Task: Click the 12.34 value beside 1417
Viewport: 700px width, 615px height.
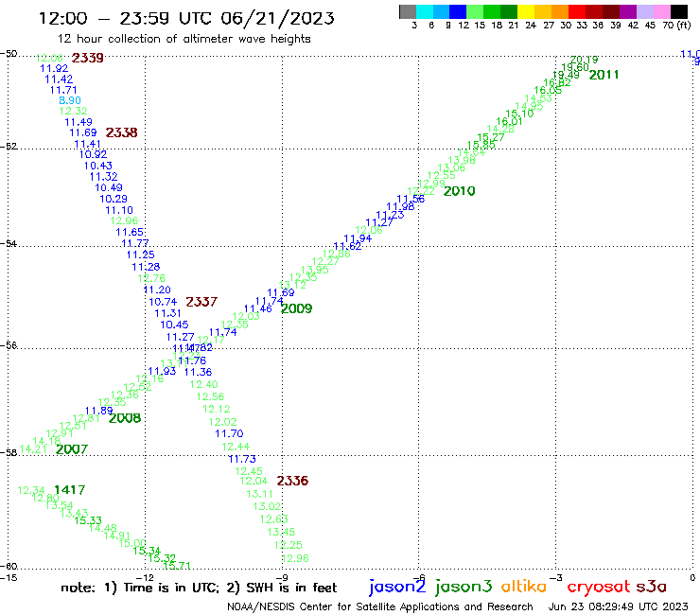Action: coord(31,490)
